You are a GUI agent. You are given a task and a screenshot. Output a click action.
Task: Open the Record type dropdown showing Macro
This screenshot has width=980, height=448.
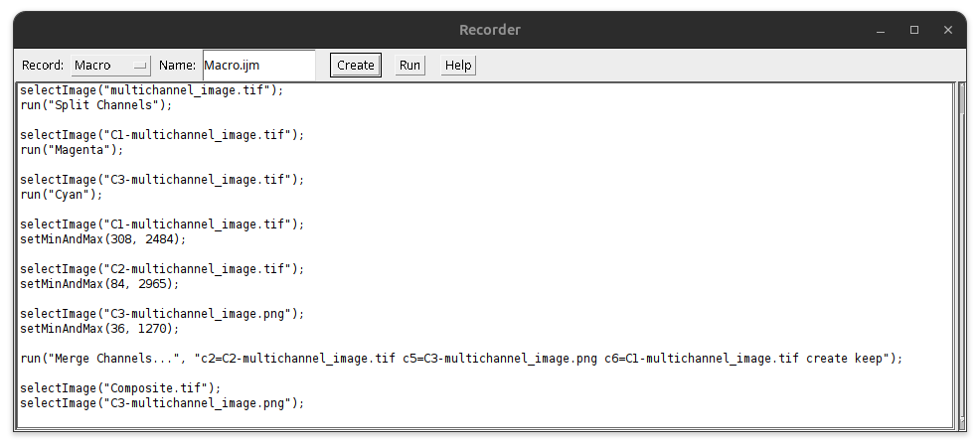(x=109, y=66)
